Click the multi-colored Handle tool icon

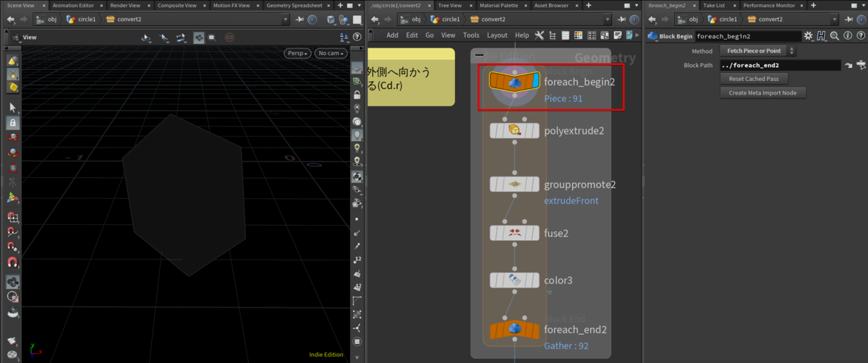click(x=12, y=197)
